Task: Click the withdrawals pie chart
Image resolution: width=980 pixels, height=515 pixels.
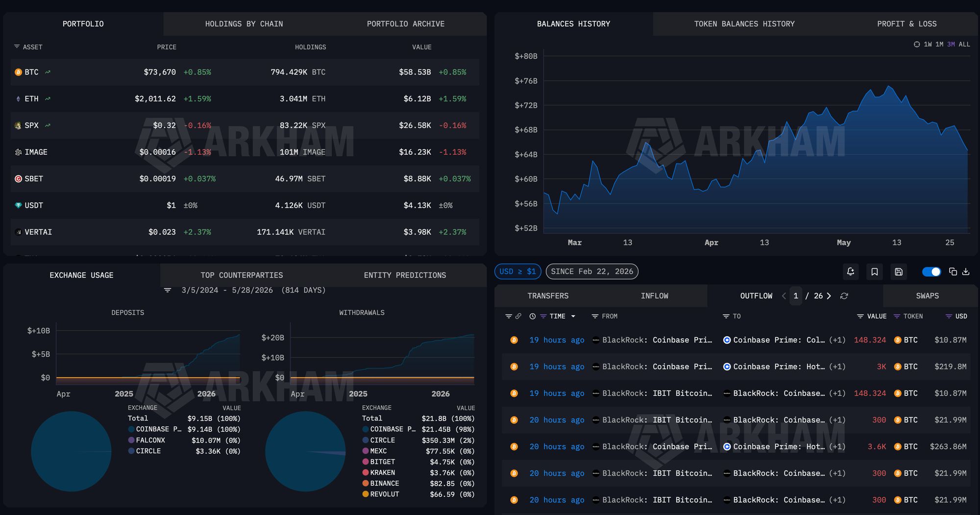Action: 305,451
